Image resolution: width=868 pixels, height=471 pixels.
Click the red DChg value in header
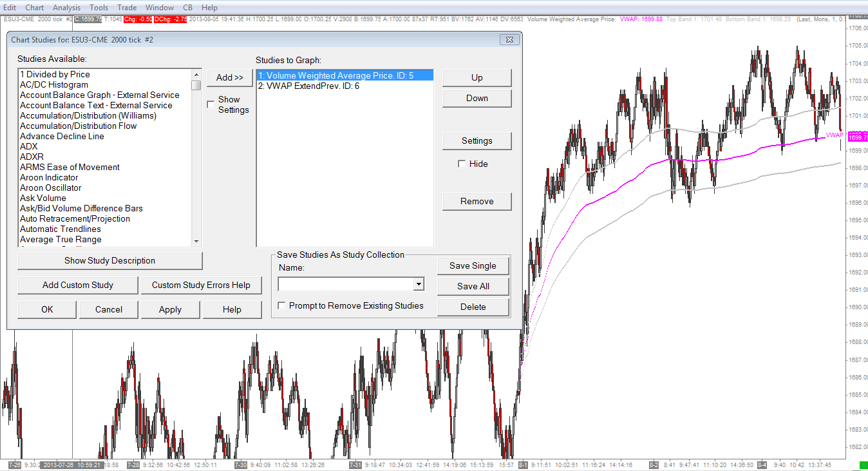[171, 19]
